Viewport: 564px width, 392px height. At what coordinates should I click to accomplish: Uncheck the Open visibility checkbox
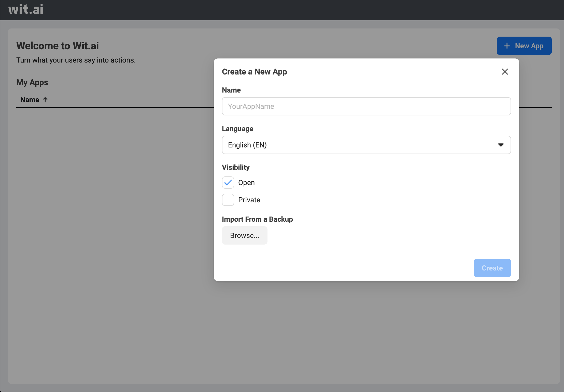(228, 183)
